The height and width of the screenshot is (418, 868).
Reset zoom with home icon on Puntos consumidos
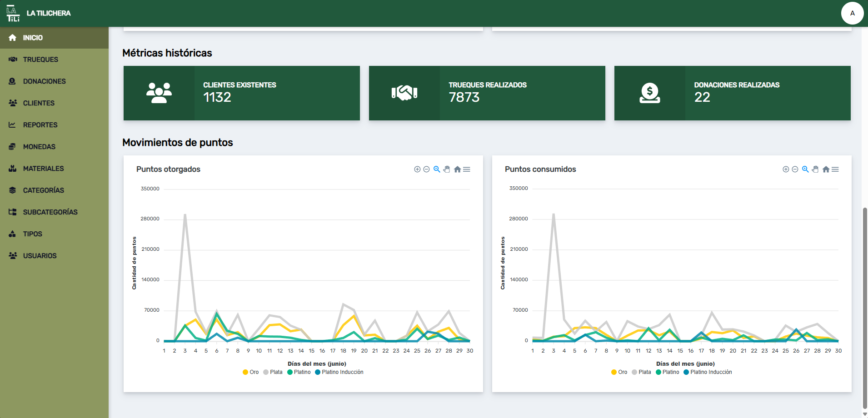coord(826,169)
